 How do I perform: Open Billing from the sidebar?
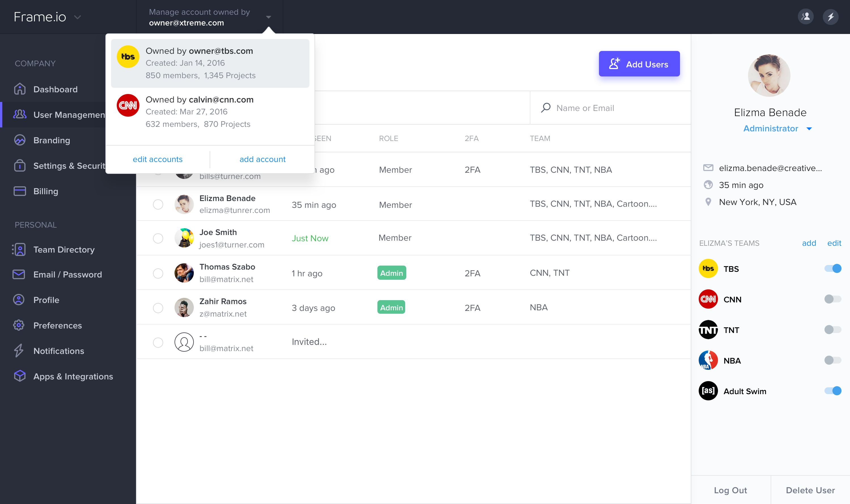click(46, 191)
